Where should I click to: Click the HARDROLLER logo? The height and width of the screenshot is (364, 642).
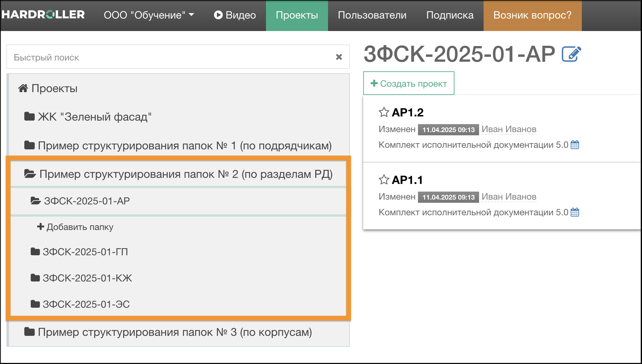tap(43, 15)
